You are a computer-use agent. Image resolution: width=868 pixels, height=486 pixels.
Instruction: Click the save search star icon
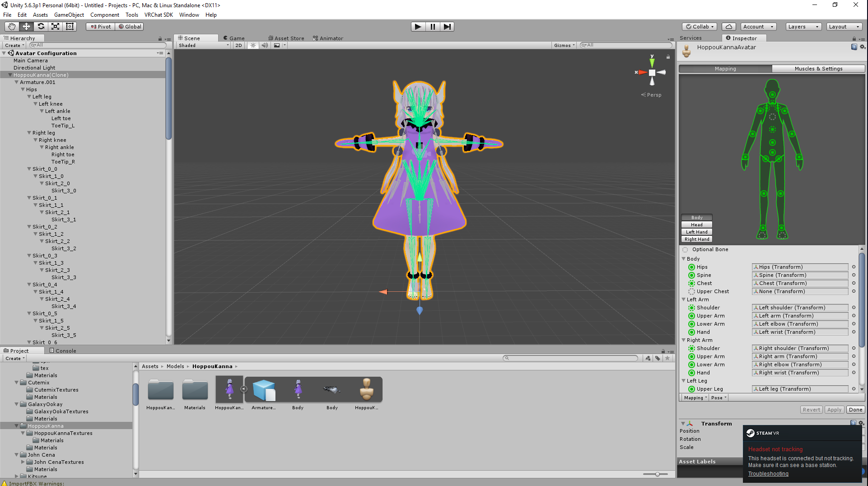click(x=667, y=358)
